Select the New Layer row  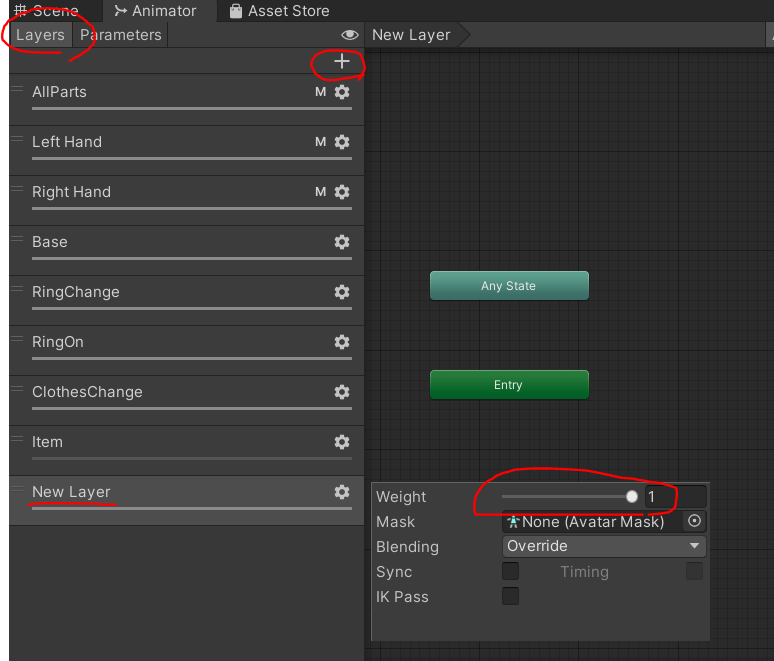coord(187,500)
